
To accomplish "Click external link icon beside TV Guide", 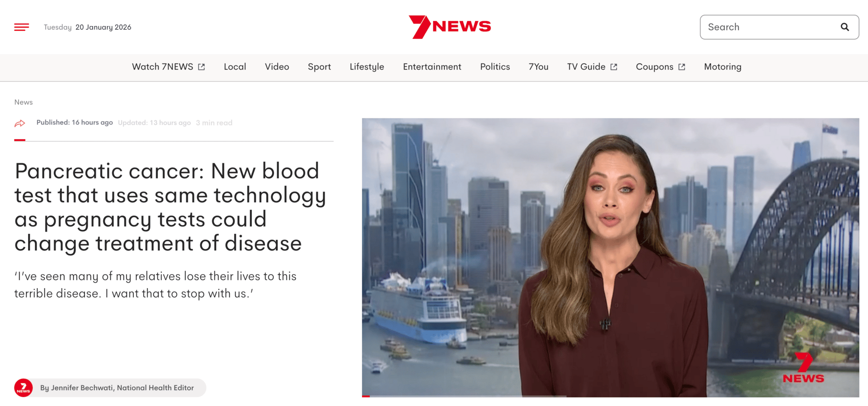I will [614, 67].
